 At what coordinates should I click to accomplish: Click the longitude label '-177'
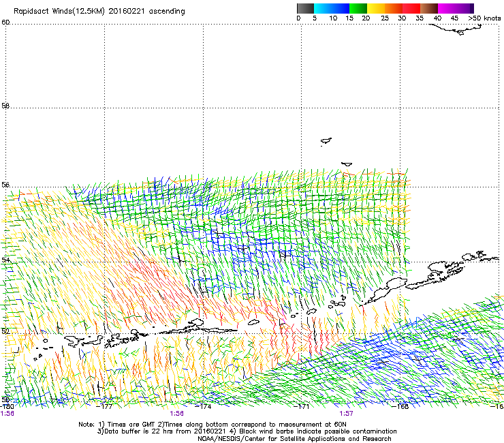(x=104, y=406)
